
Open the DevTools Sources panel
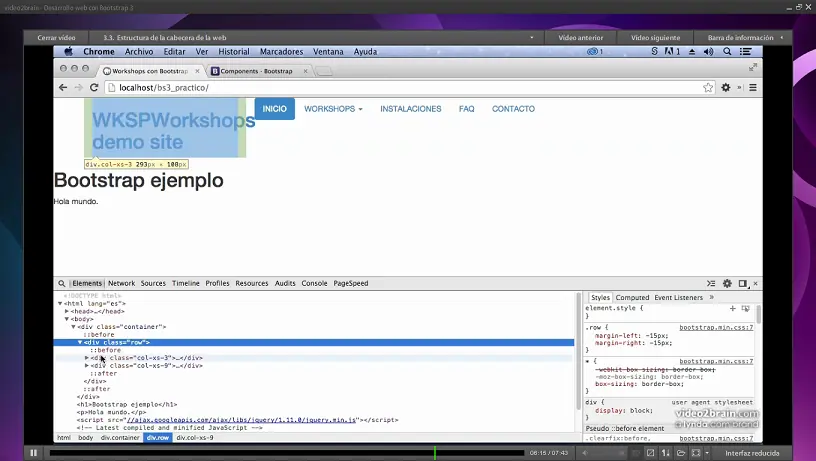click(153, 283)
